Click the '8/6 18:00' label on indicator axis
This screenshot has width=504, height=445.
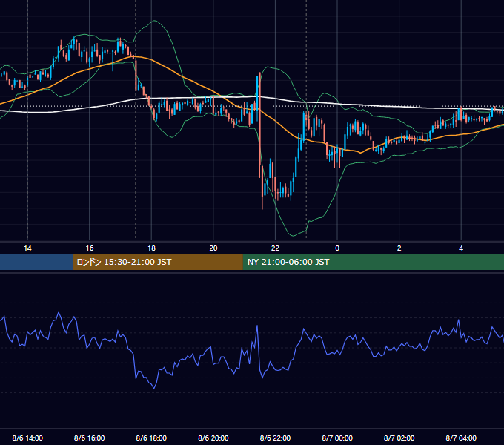151,438
